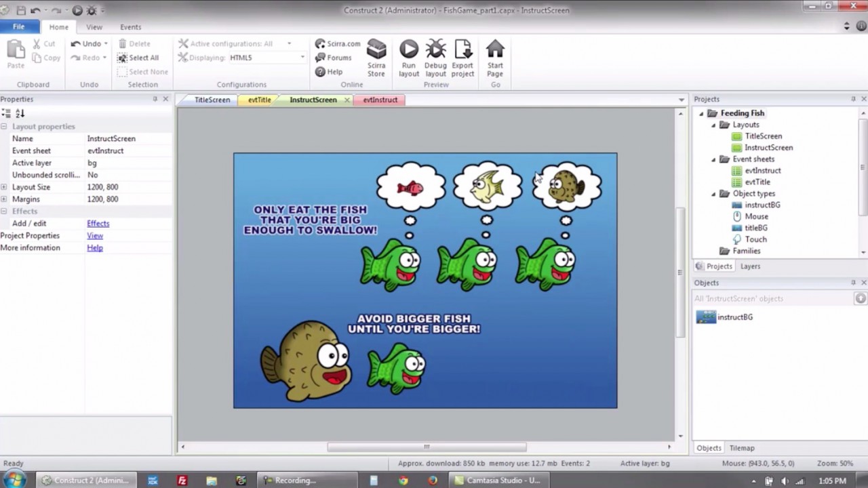The image size is (868, 488).
Task: Click the horizontal scrollbar of layout view
Action: point(427,447)
